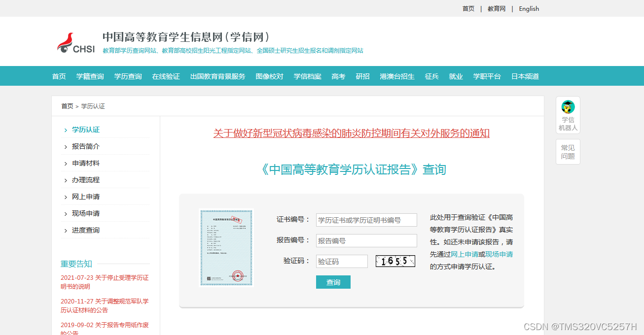Screen dimensions: 644x335
Task: Open the 2021-07-23 notice about 学历证明书
Action: coord(105,282)
